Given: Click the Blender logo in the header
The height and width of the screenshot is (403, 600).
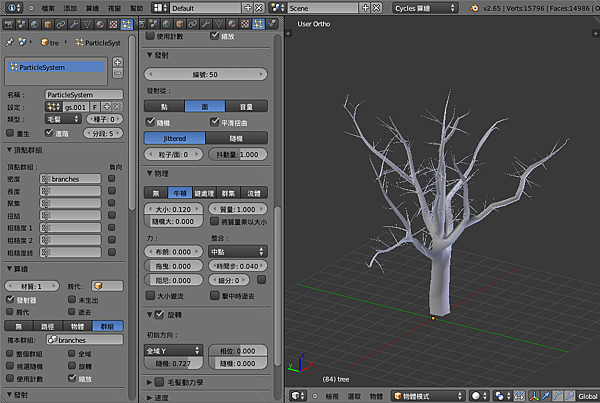Looking at the screenshot, I should pyautogui.click(x=474, y=8).
